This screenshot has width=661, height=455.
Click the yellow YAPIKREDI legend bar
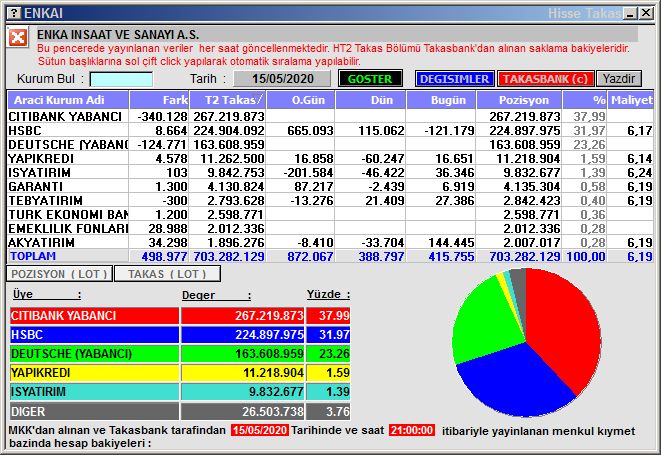pos(94,373)
